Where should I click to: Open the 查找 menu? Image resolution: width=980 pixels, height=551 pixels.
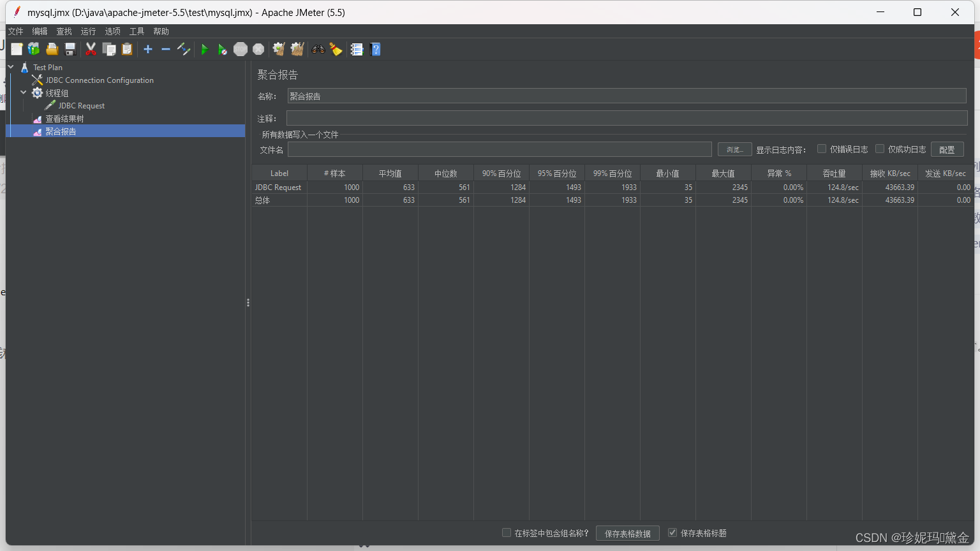pyautogui.click(x=64, y=31)
